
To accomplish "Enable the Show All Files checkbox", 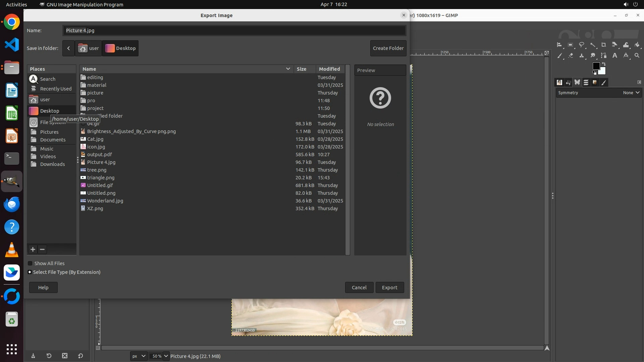I will (30, 263).
